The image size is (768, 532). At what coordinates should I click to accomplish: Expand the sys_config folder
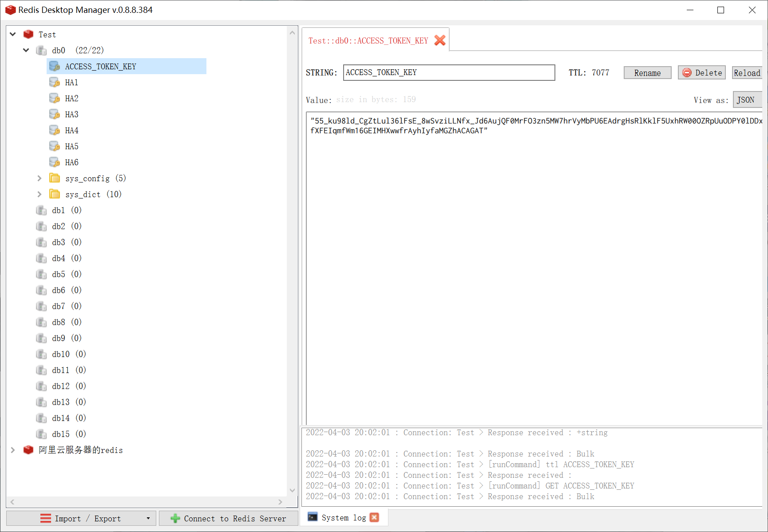(x=40, y=178)
